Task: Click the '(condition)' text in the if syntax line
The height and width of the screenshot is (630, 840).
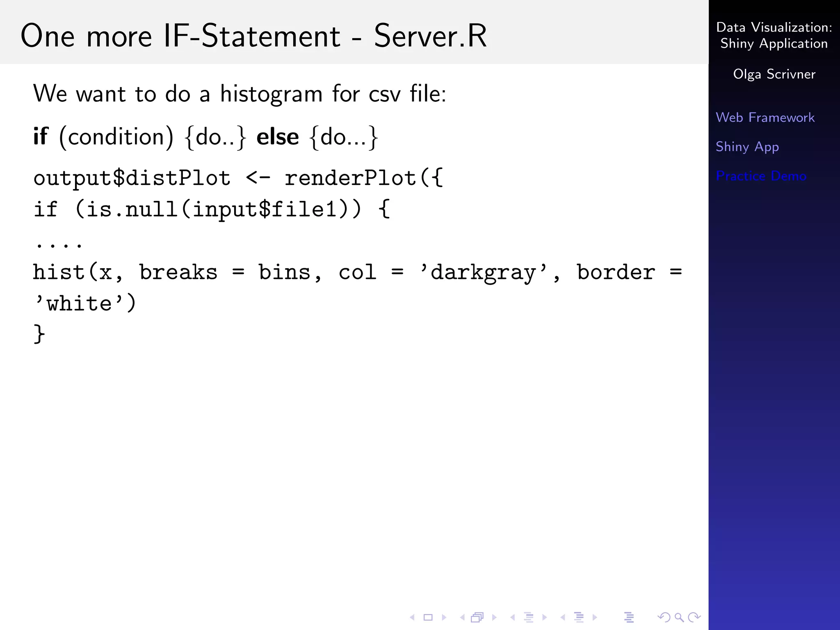Action: tap(116, 137)
